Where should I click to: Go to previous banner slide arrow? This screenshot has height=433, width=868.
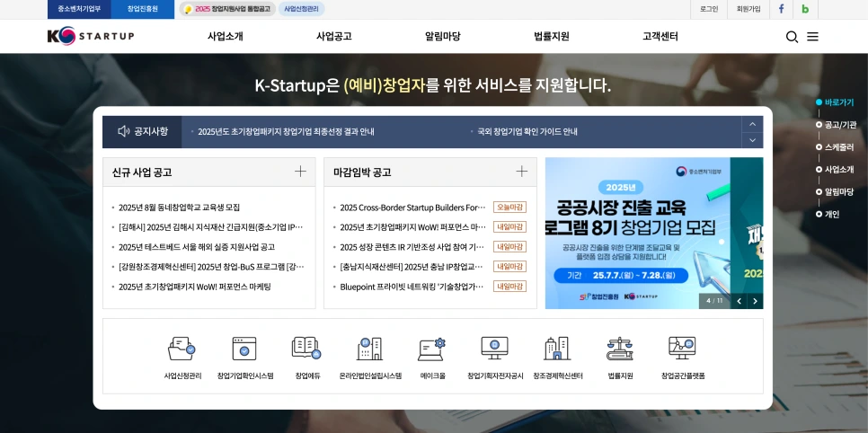click(x=739, y=301)
